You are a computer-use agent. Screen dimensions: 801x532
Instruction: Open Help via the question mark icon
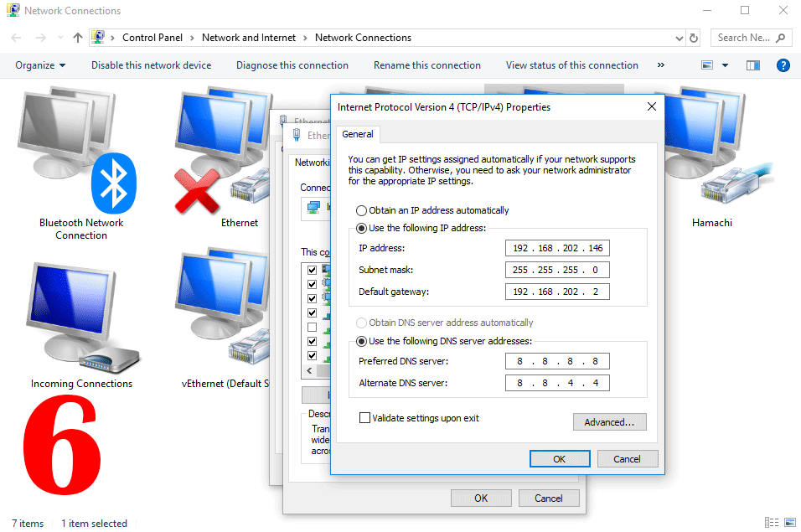point(783,65)
